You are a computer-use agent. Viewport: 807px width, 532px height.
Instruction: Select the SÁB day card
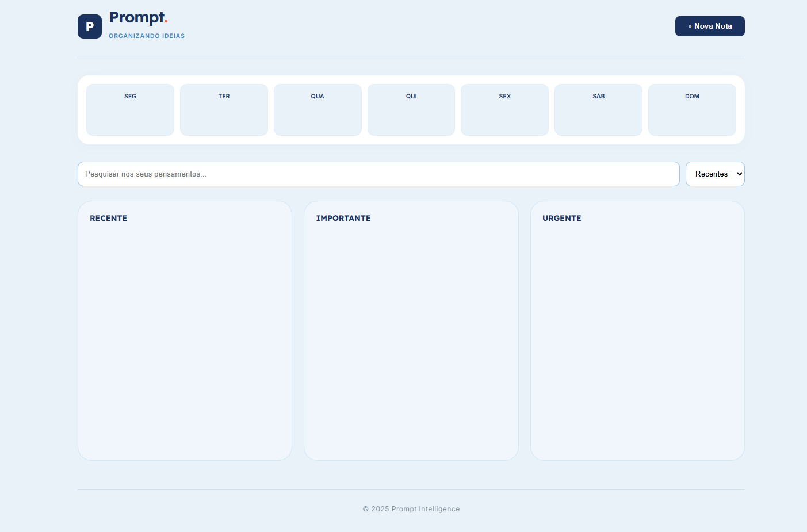coord(598,110)
